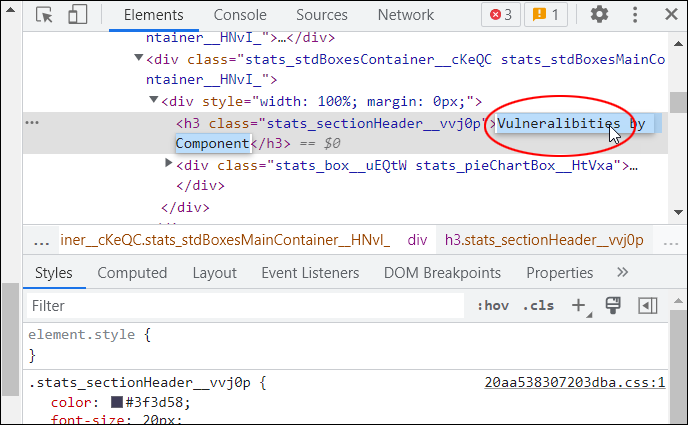This screenshot has height=425, width=688.
Task: Show more pane tabs chevron
Action: point(623,272)
